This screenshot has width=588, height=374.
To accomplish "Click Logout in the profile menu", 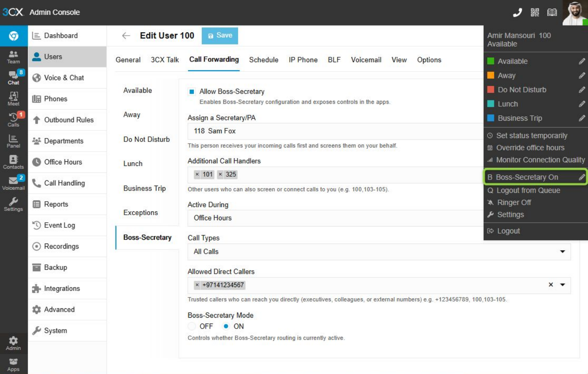I will (x=508, y=231).
